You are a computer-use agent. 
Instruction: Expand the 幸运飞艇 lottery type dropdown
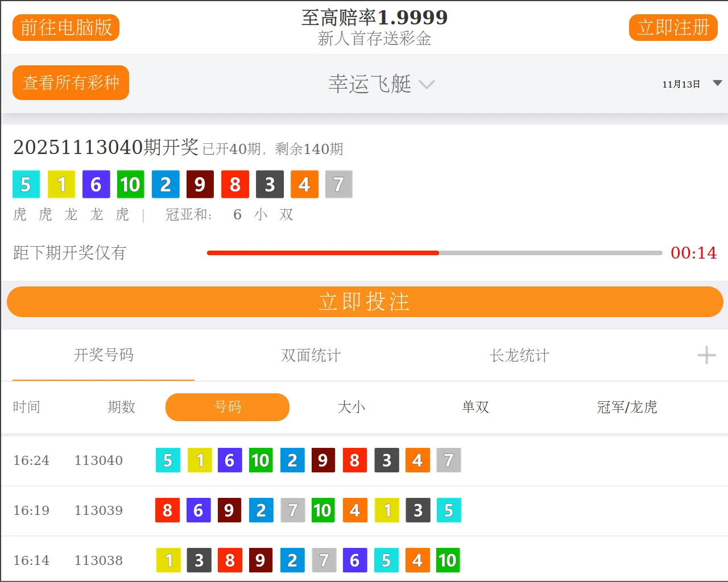[381, 84]
